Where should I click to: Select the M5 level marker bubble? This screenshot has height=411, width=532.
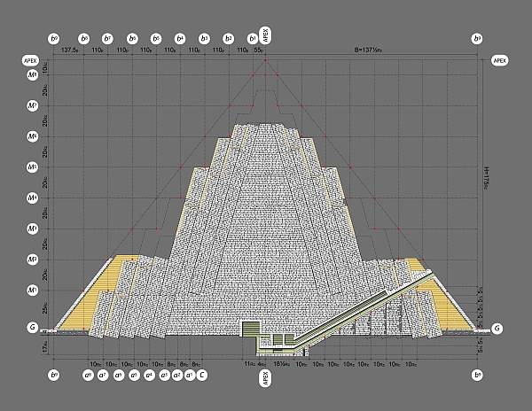pyautogui.click(x=33, y=167)
